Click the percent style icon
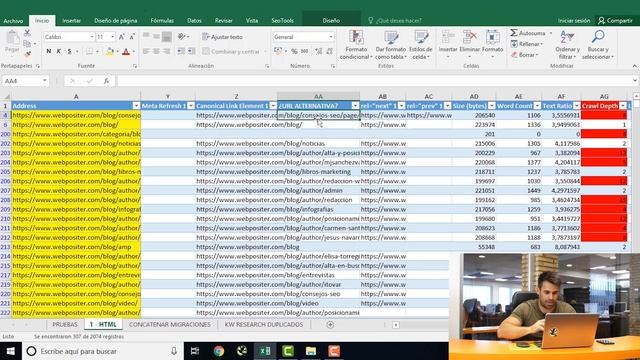 click(294, 51)
